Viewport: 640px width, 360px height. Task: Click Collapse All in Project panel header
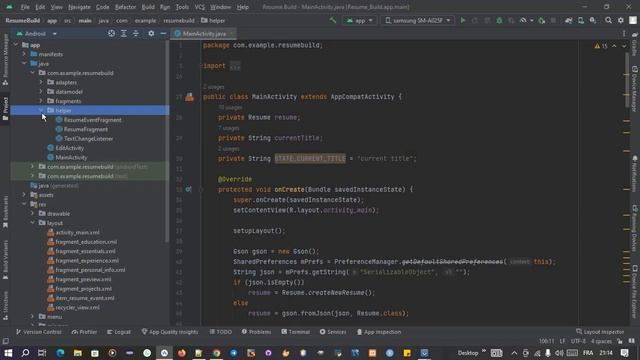tap(136, 33)
